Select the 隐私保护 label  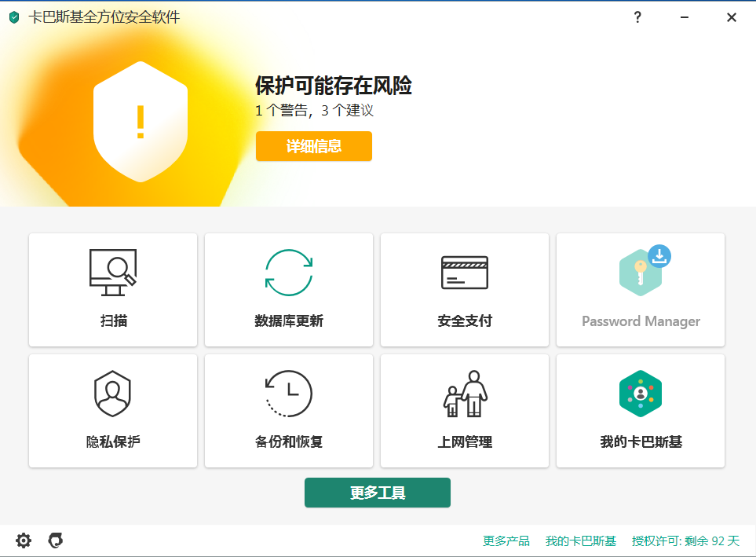pos(113,442)
